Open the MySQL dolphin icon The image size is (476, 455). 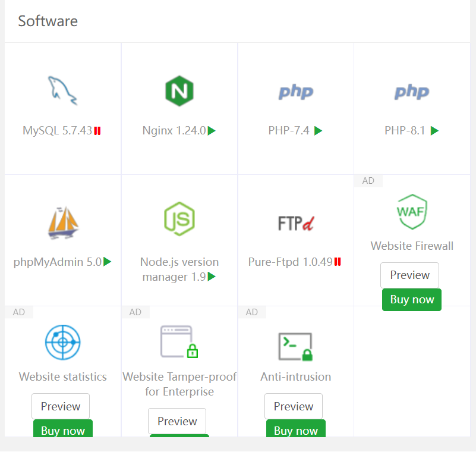(63, 91)
